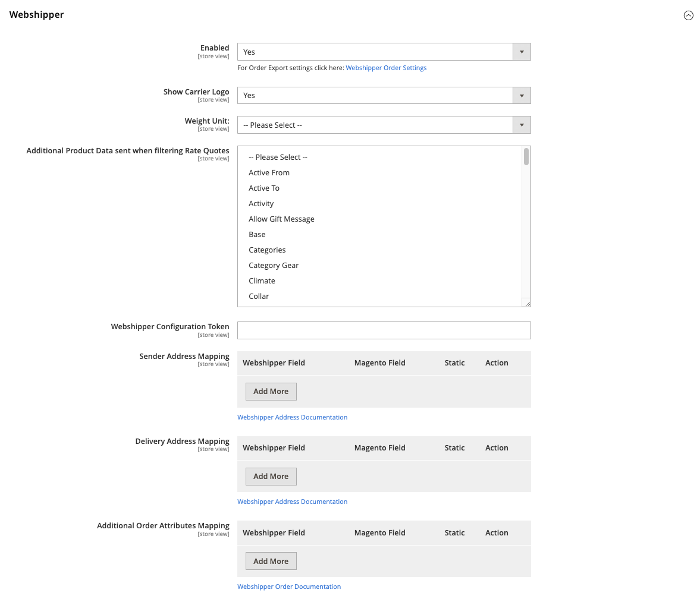Click Add More under Additional Order Attributes Mapping
The height and width of the screenshot is (599, 700).
coord(271,561)
